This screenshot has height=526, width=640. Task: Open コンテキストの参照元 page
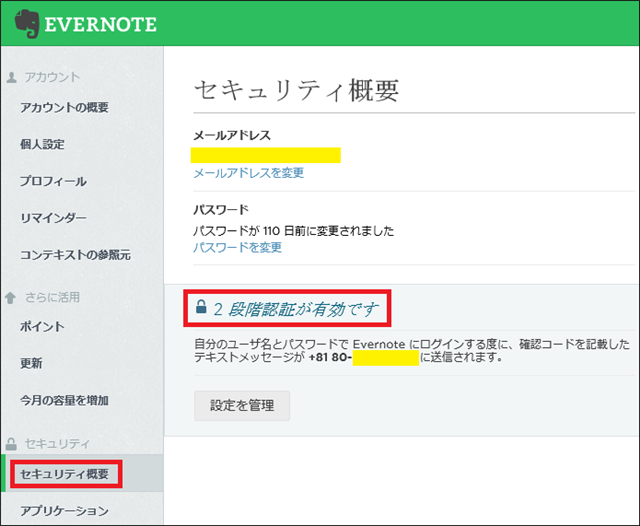pyautogui.click(x=76, y=255)
